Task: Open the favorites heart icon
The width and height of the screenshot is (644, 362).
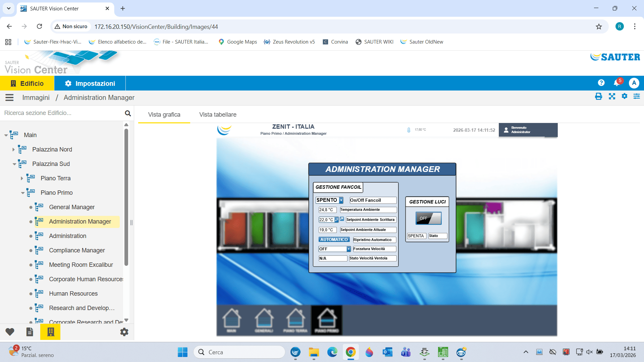Action: pyautogui.click(x=10, y=332)
